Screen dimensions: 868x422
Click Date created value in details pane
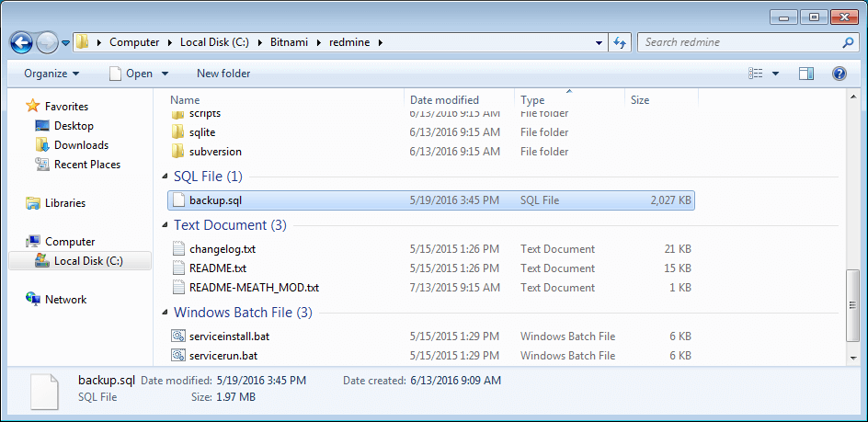[455, 381]
